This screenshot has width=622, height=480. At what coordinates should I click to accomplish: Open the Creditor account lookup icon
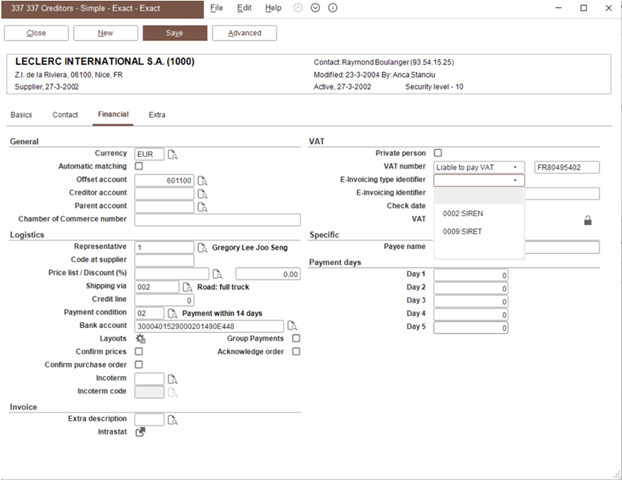[x=202, y=194]
